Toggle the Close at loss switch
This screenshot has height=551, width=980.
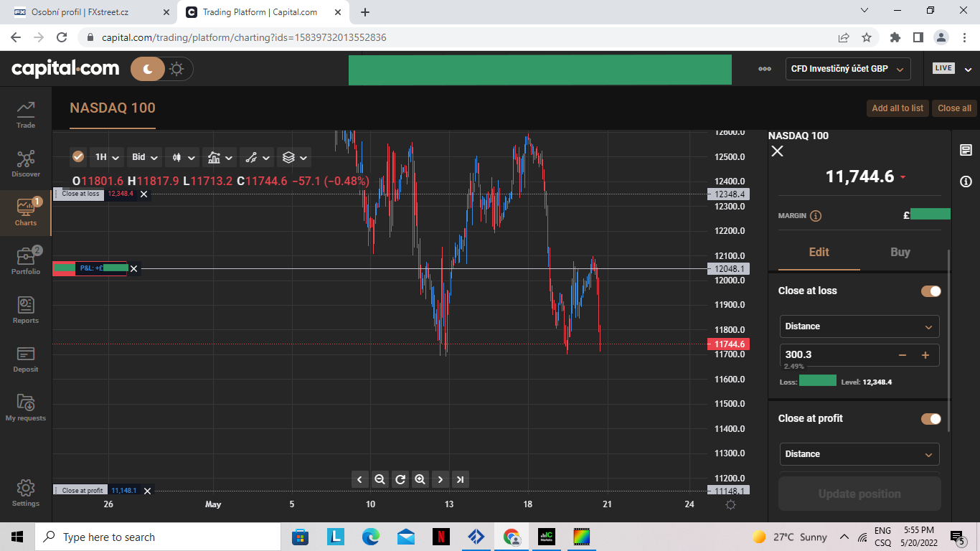tap(931, 291)
